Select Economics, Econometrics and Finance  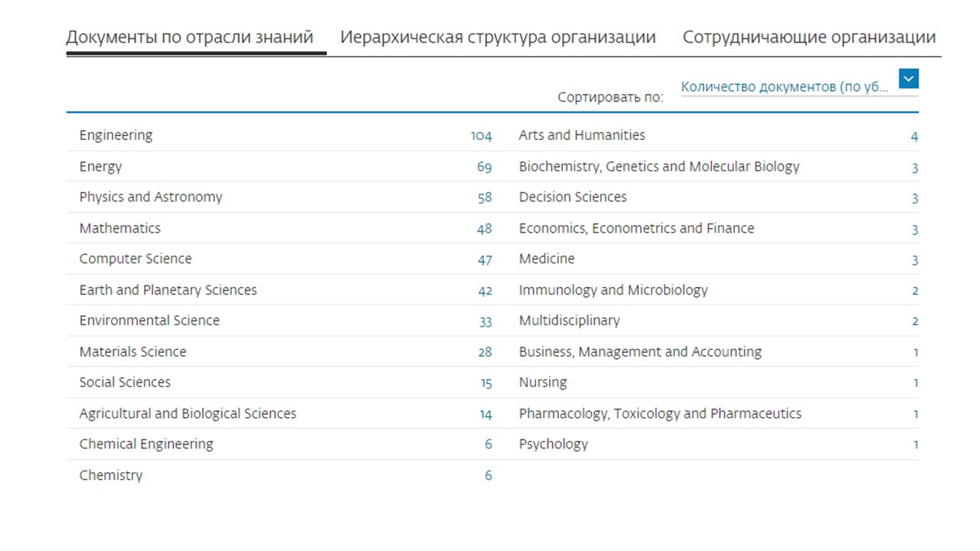tap(636, 228)
